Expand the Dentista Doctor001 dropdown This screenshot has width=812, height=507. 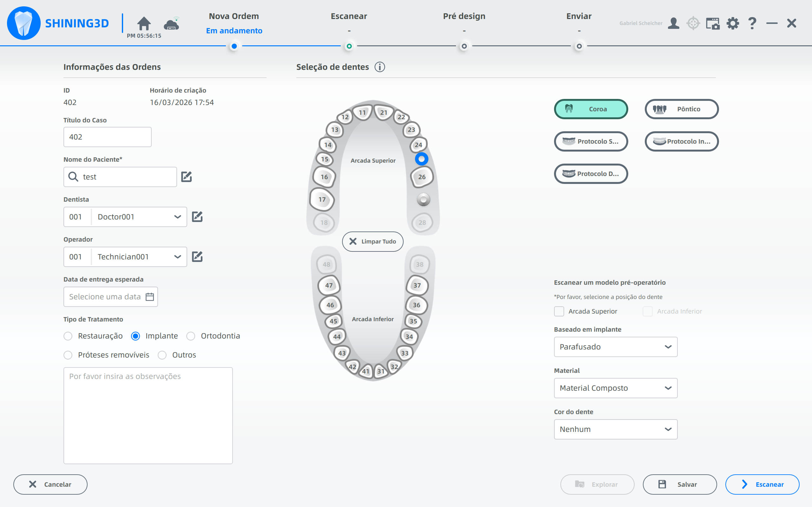click(177, 217)
